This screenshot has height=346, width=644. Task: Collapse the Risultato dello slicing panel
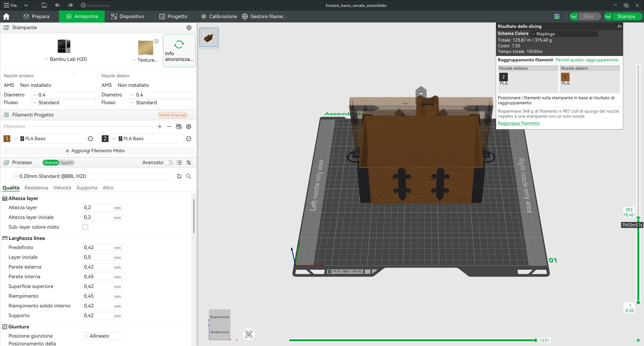click(x=619, y=26)
